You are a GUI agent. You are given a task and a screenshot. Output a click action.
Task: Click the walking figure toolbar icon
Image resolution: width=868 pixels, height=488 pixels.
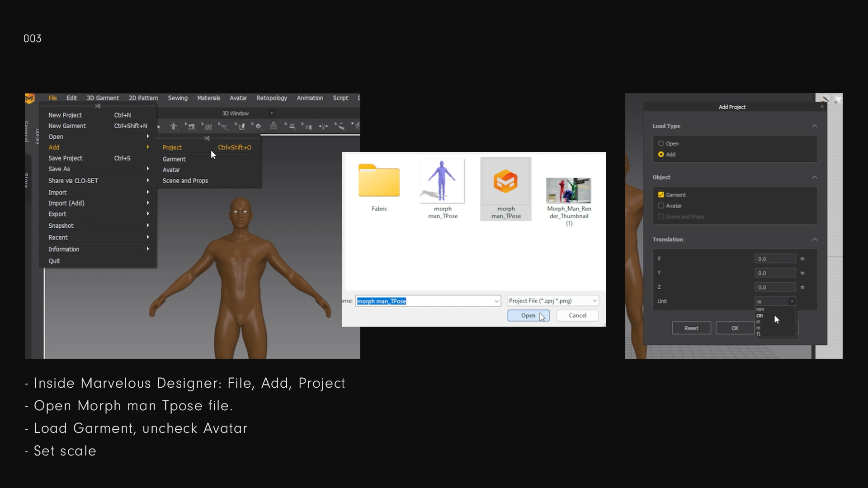(356, 126)
